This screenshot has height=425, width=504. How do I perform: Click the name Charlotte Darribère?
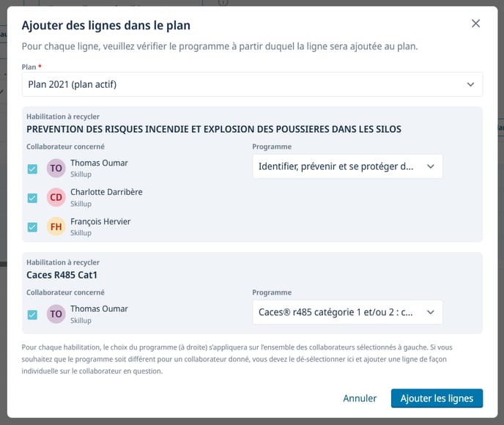[x=106, y=192]
